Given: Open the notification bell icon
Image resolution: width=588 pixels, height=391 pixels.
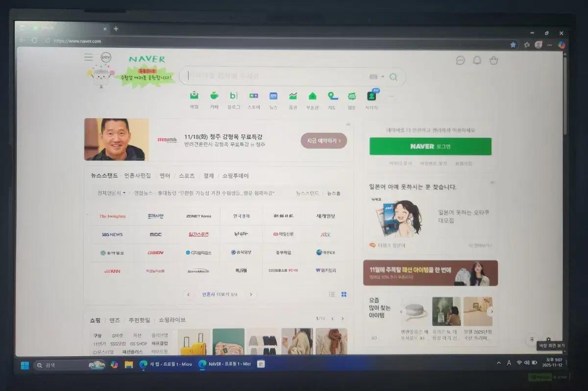Looking at the screenshot, I should tap(476, 60).
